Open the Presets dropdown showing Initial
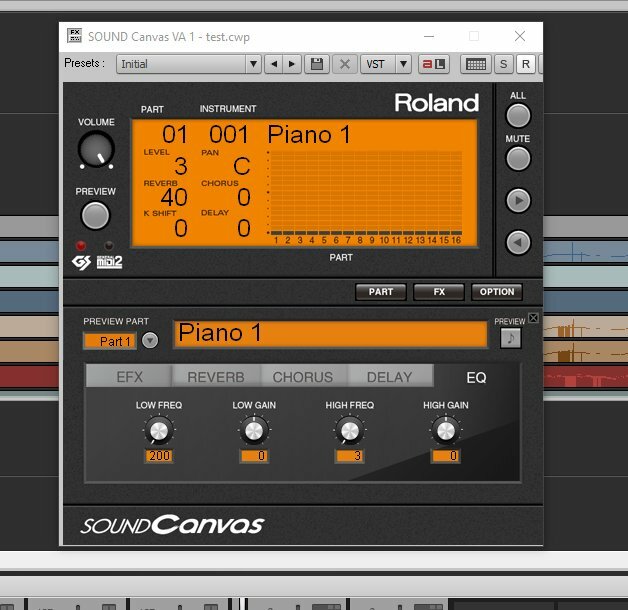Viewport: 628px width, 610px height. pos(189,64)
